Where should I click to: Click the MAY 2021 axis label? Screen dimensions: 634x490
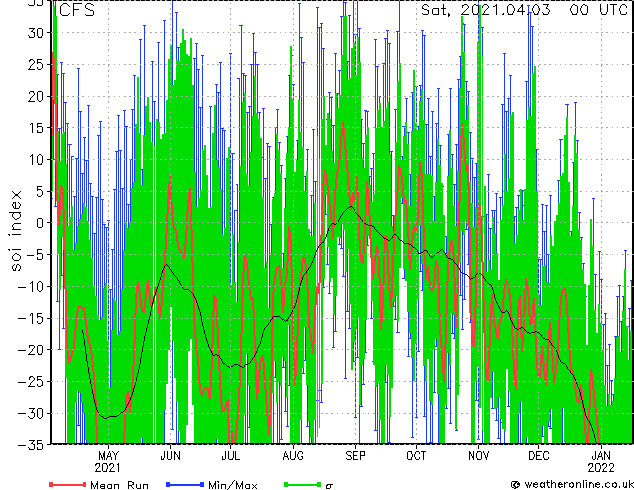[x=108, y=462]
